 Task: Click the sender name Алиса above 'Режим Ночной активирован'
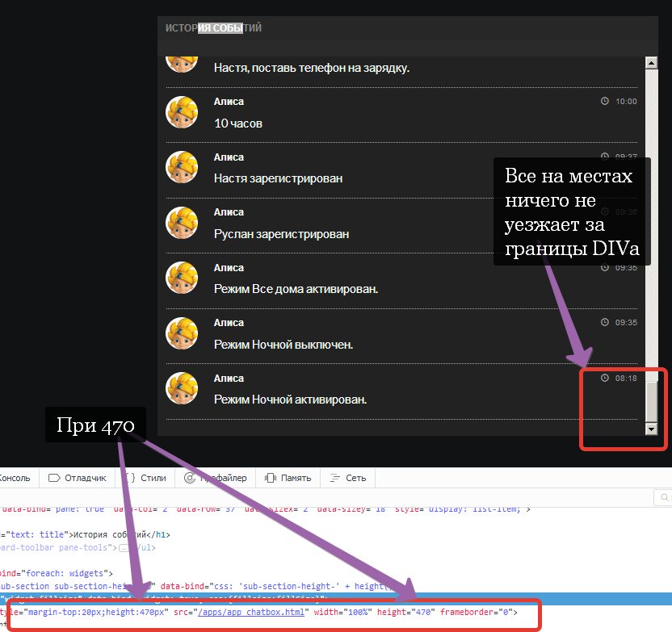(229, 379)
